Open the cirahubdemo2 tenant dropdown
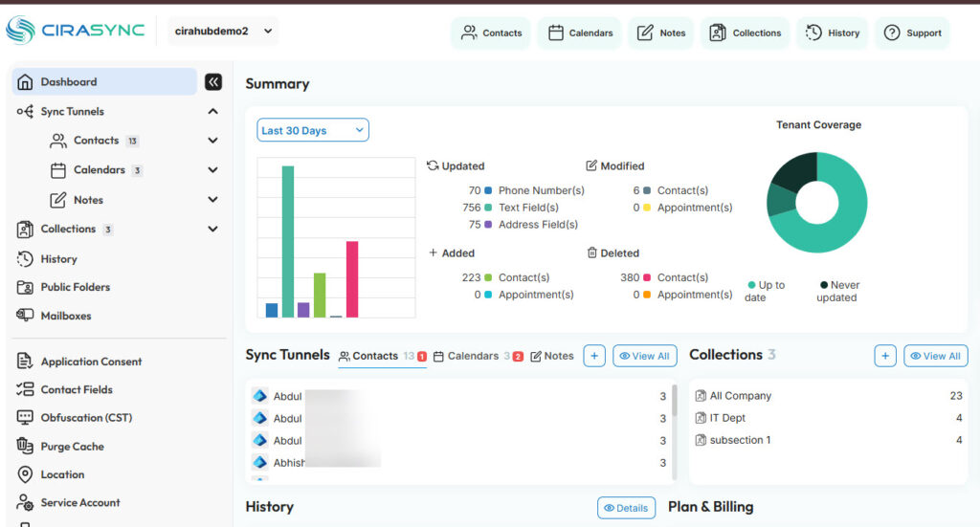The image size is (980, 527). [223, 31]
